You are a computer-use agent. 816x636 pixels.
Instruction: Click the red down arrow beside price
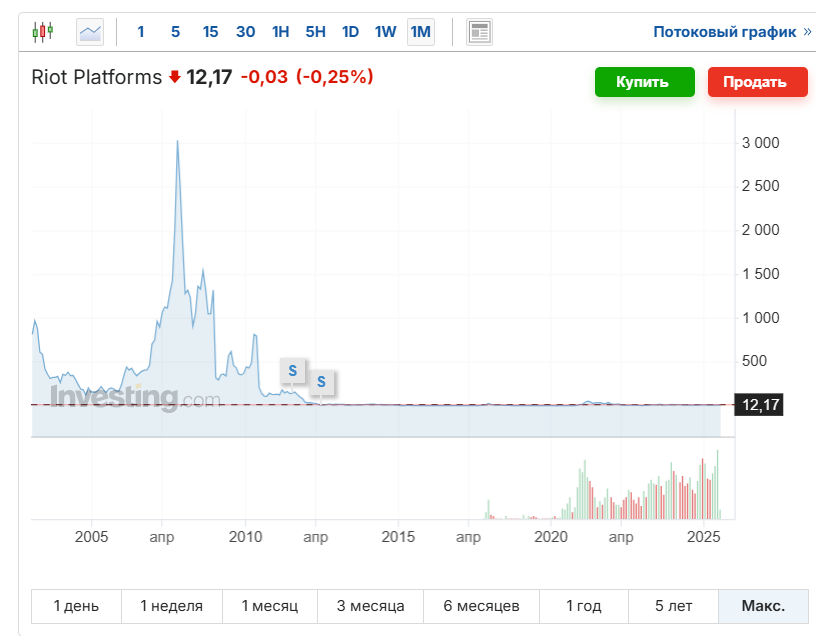pos(174,77)
